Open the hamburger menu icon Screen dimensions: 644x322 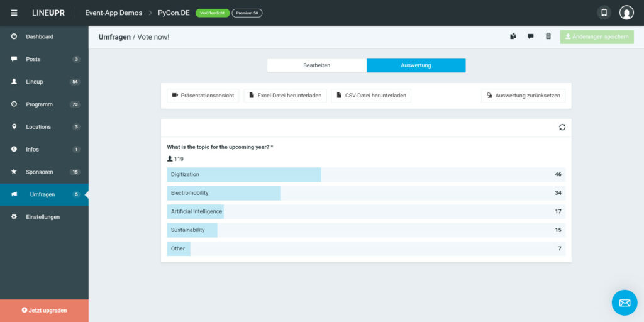(x=14, y=13)
